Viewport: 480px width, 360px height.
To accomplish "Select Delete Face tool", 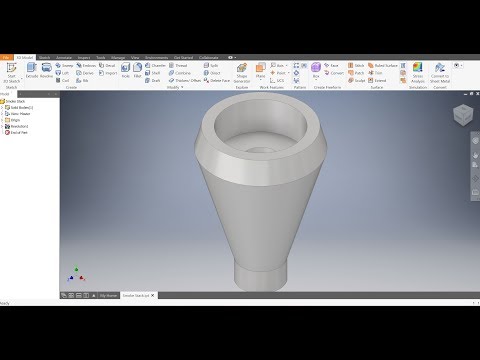I will pos(217,80).
